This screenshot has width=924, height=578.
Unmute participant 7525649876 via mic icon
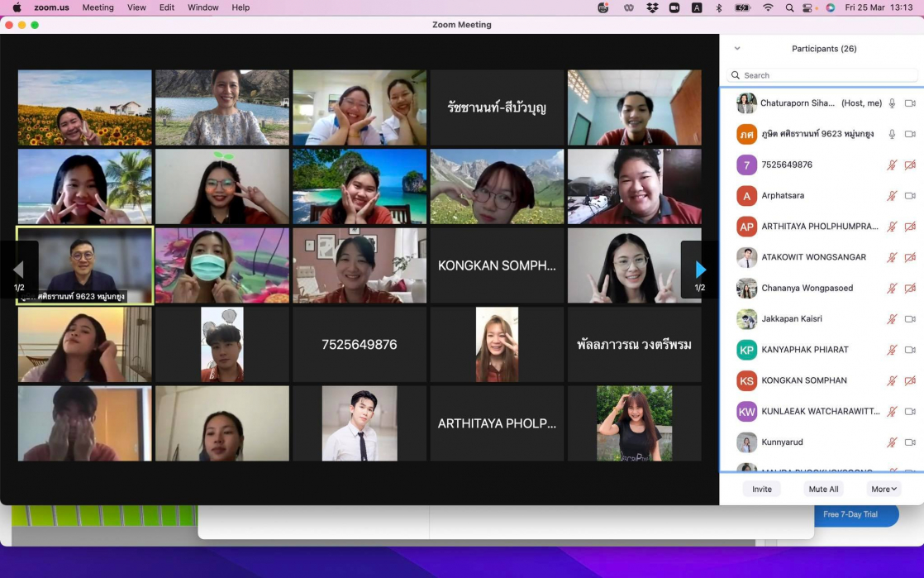(x=892, y=165)
